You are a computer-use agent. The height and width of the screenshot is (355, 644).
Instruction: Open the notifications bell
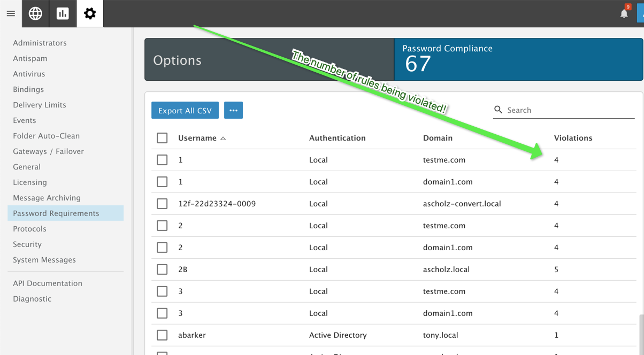(624, 14)
